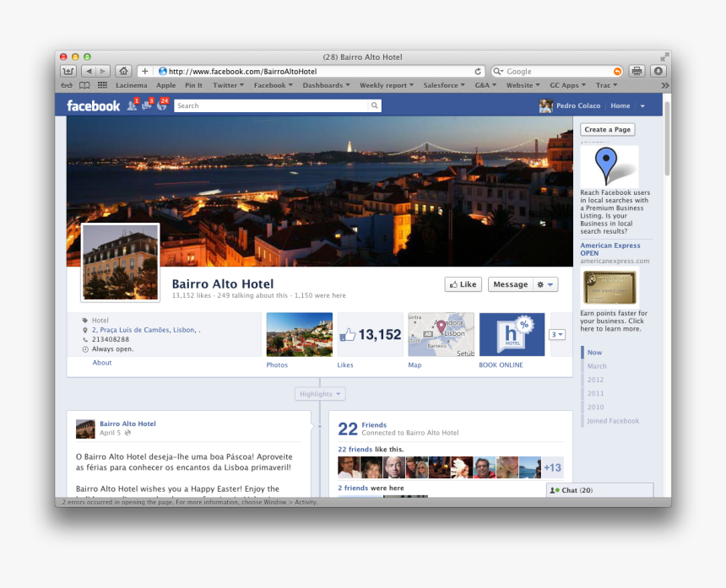The width and height of the screenshot is (726, 588).
Task: Click the Facebook logo
Action: 93,106
